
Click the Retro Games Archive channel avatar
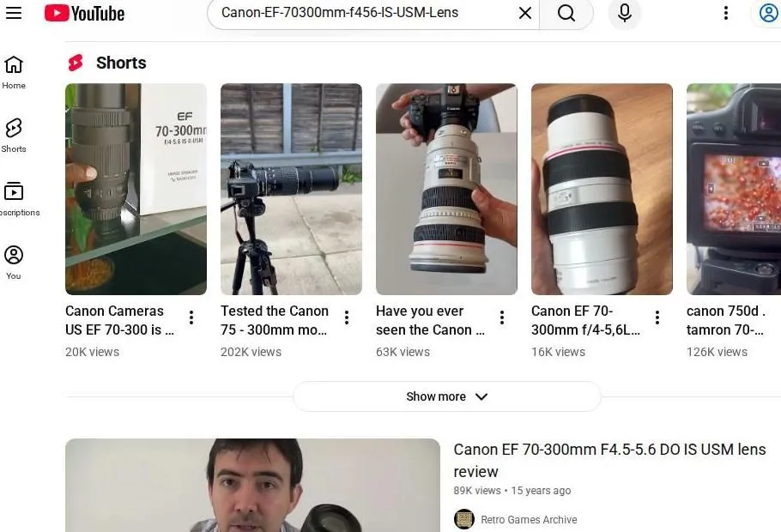[463, 519]
